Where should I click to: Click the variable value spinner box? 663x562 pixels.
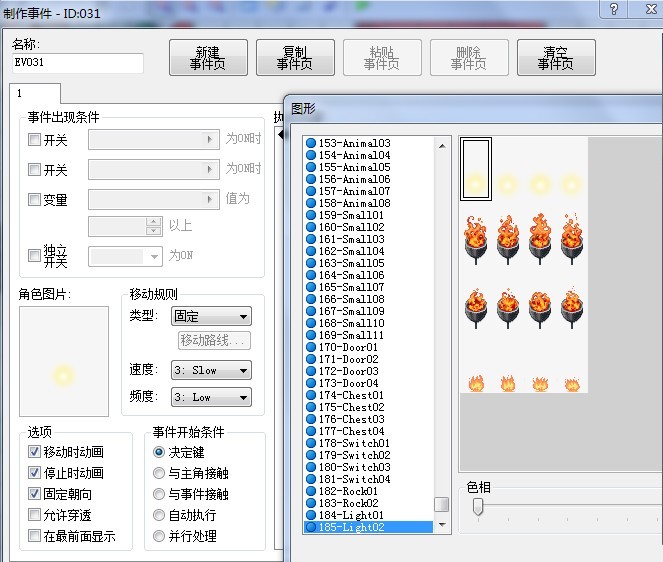125,226
